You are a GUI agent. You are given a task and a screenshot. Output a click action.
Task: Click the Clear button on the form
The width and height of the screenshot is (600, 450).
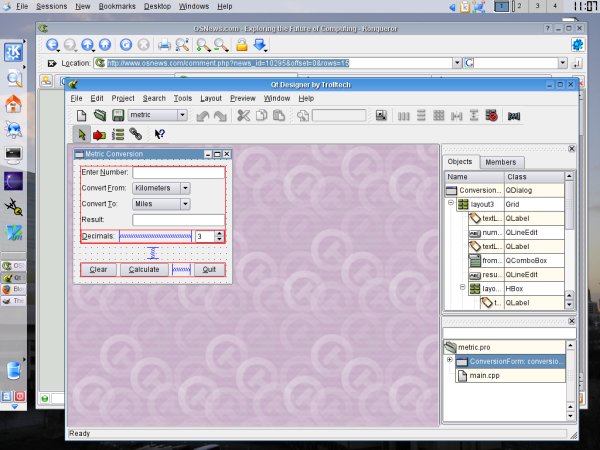point(98,269)
